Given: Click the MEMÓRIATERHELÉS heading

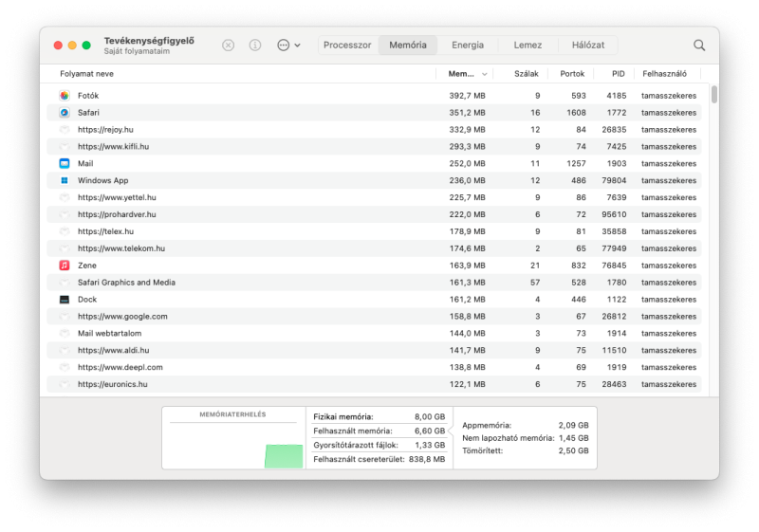Looking at the screenshot, I should (232, 414).
